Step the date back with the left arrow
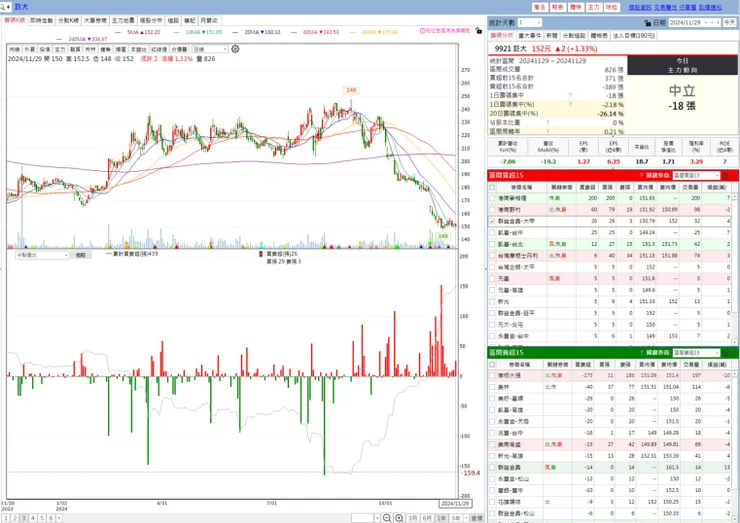Image resolution: width=740 pixels, height=523 pixels. (x=712, y=23)
